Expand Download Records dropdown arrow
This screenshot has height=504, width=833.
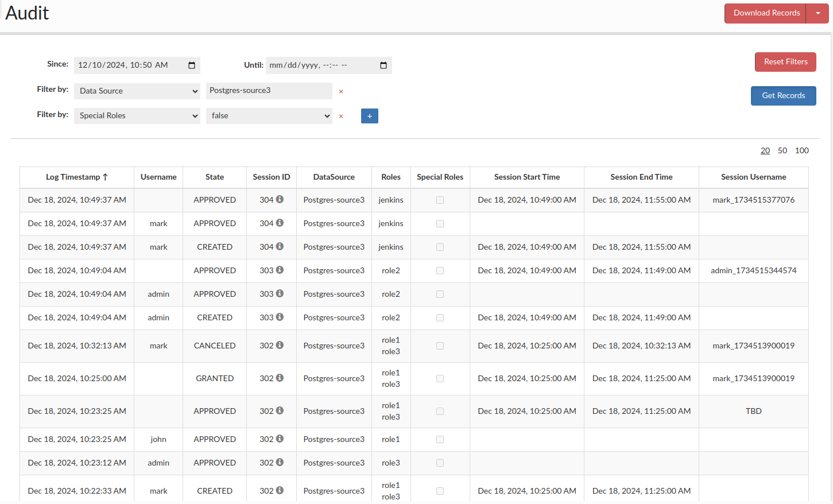pos(817,13)
